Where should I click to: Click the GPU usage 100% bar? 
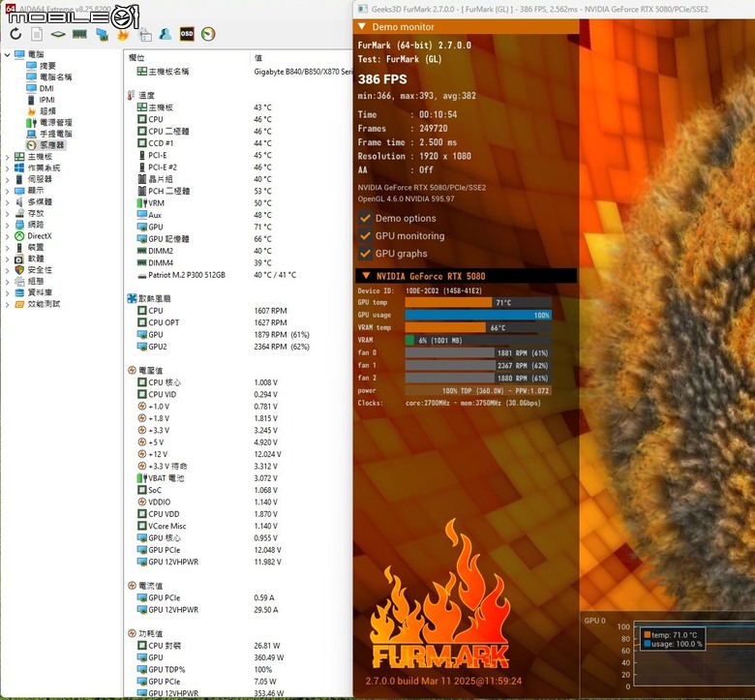478,315
